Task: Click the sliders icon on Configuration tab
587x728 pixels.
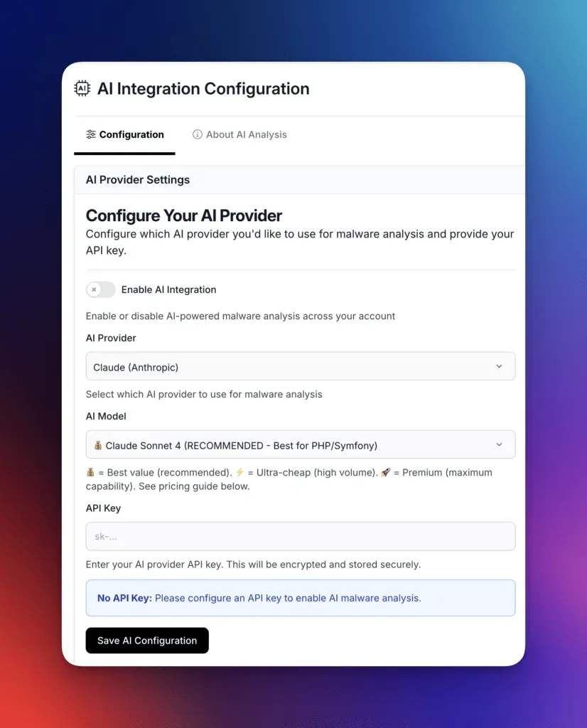Action: click(x=91, y=134)
